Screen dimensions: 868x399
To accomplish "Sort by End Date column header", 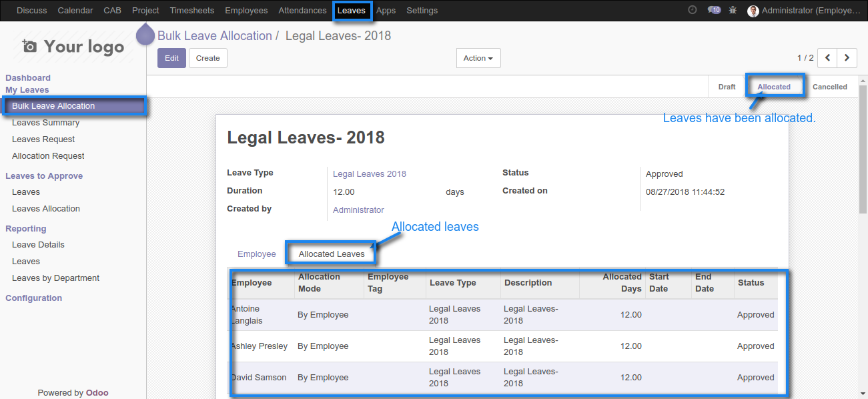I will (713, 283).
